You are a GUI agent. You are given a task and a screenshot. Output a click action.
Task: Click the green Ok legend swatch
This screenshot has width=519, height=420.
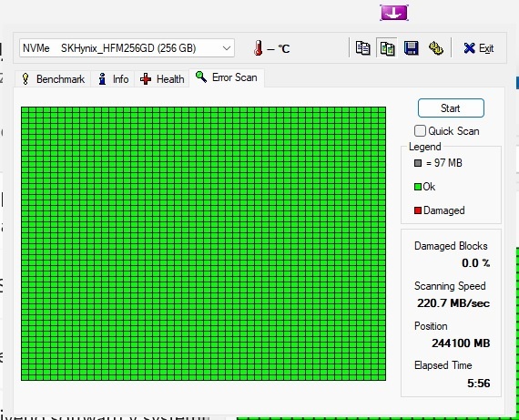[x=418, y=187]
